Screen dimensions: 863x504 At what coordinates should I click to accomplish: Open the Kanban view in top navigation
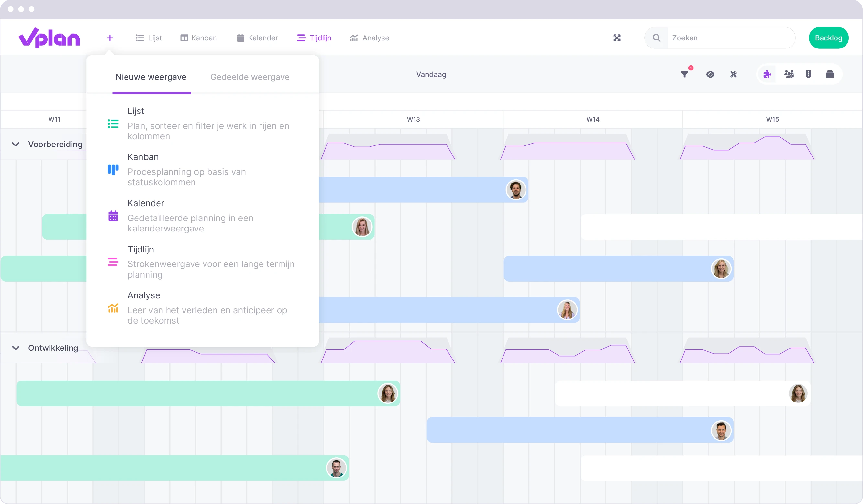tap(199, 38)
